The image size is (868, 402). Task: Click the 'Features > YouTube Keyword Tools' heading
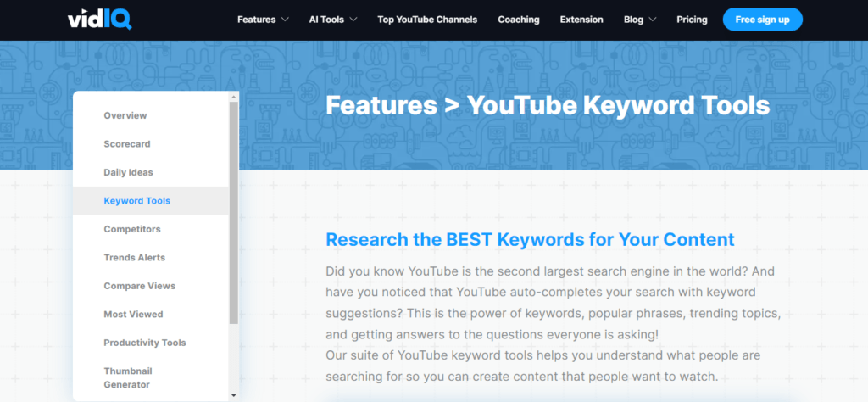pos(548,105)
